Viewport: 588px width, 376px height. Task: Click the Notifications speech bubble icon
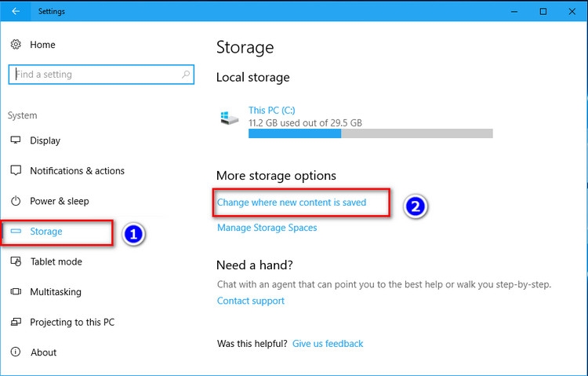(16, 170)
